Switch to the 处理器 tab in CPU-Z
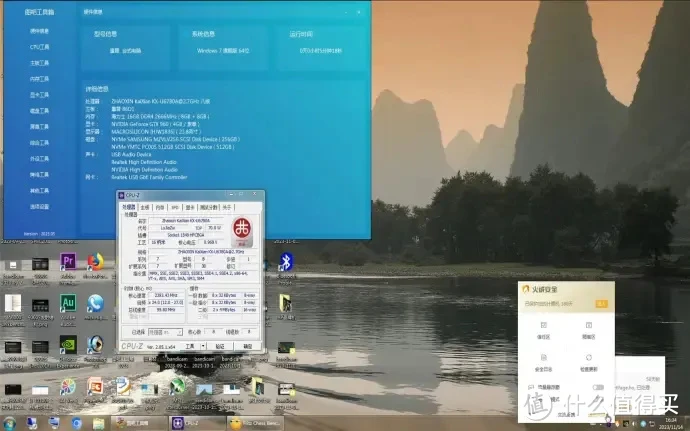Viewport: 690px width, 431px height. 129,207
